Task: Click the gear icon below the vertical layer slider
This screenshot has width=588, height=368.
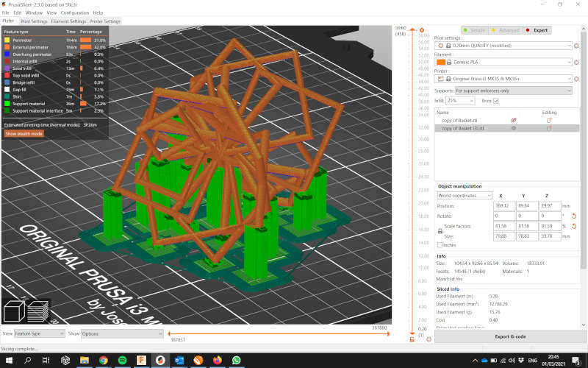Action: [429, 339]
